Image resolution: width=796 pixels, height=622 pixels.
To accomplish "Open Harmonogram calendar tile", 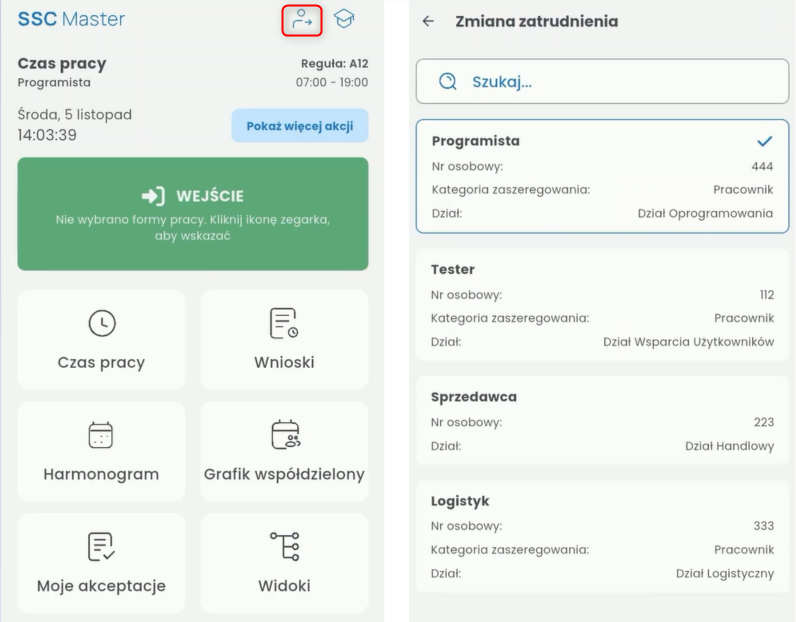I will [102, 451].
